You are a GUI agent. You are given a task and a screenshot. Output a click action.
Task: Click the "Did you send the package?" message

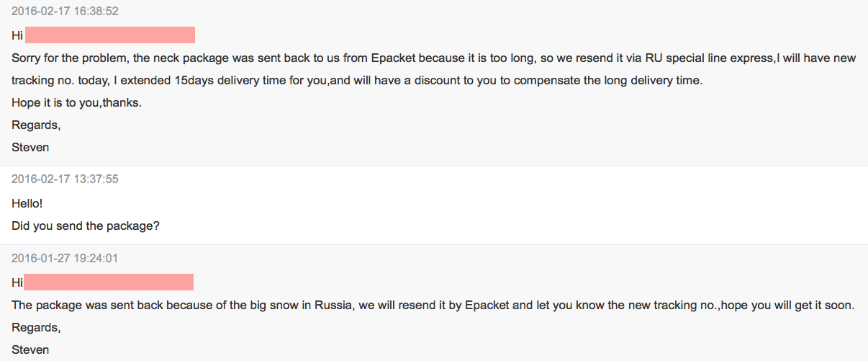coord(86,226)
